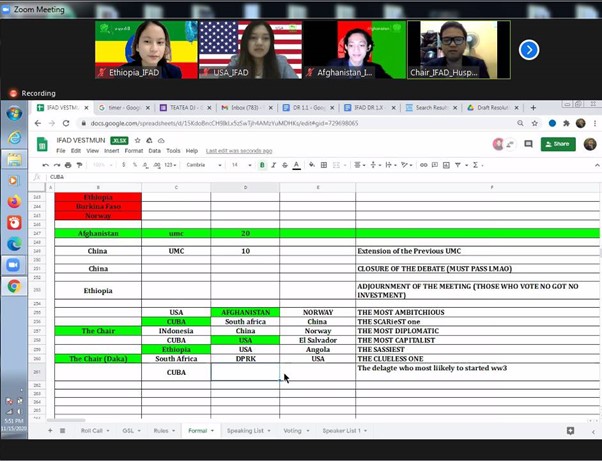The width and height of the screenshot is (602, 461).
Task: Open the Format menu
Action: point(134,151)
